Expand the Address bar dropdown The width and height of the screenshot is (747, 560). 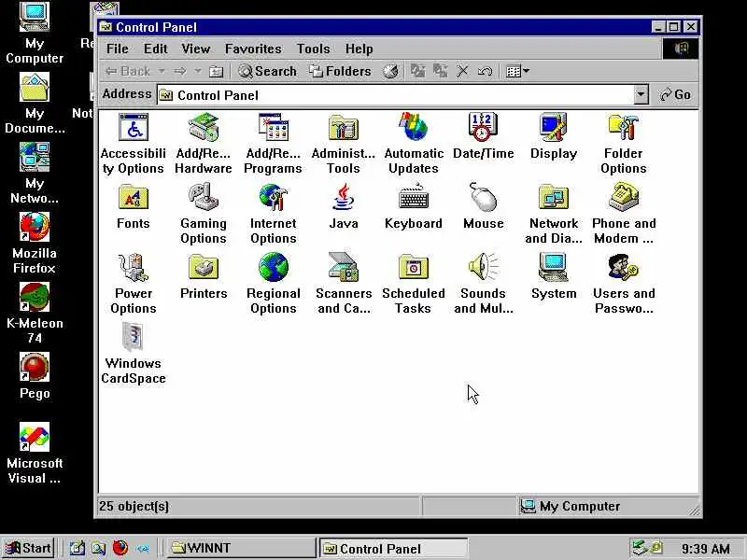pos(641,95)
